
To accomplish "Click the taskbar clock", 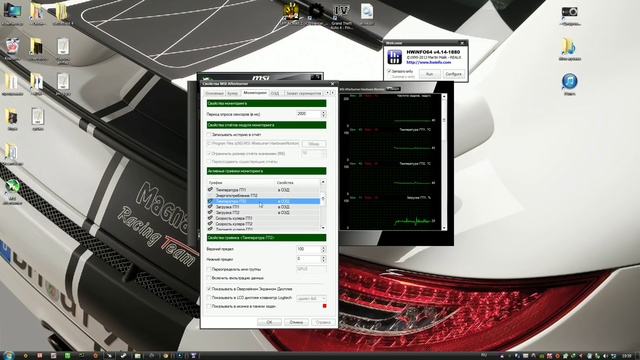I will [x=626, y=356].
